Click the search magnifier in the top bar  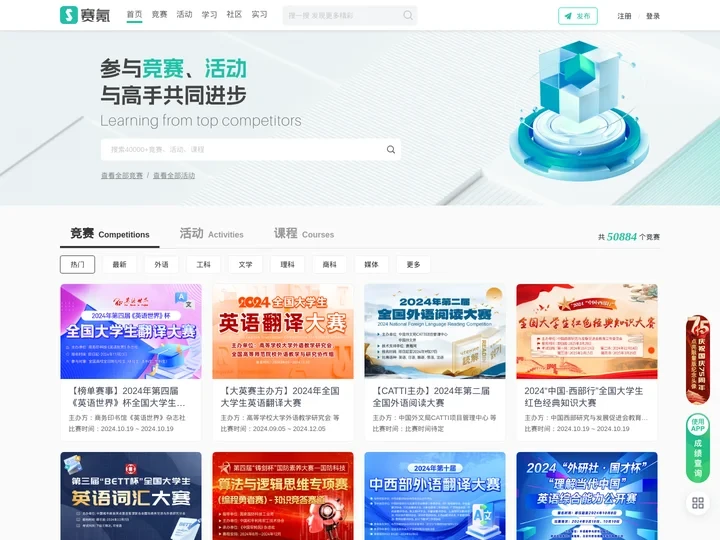pos(407,16)
